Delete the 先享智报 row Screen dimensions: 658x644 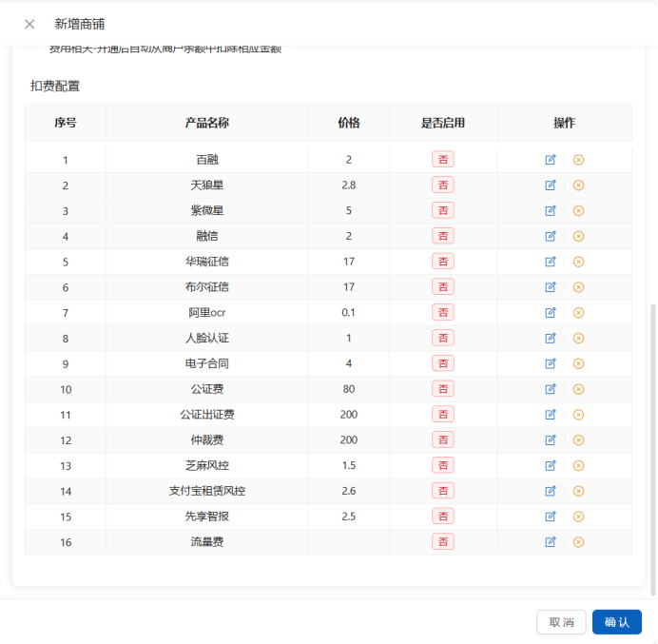coord(578,517)
